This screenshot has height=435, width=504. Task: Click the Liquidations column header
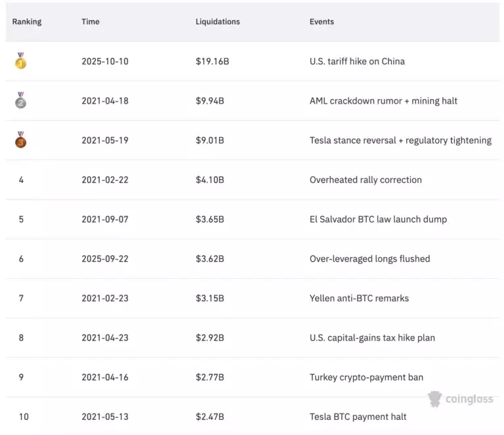coord(218,22)
